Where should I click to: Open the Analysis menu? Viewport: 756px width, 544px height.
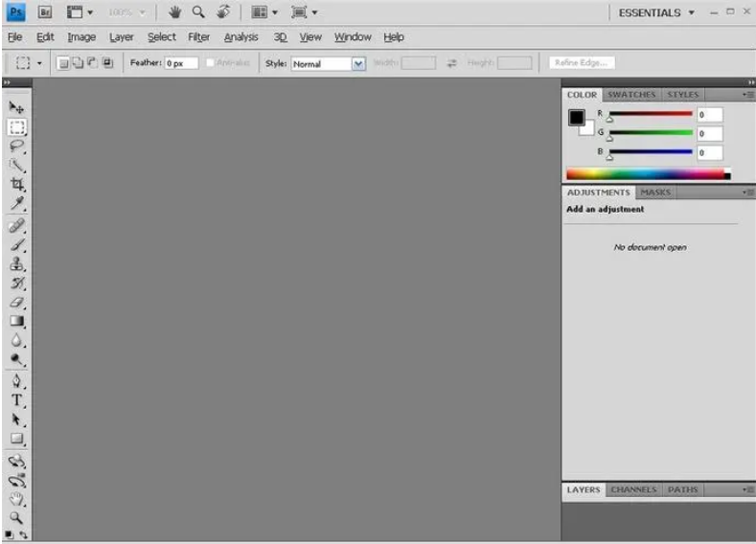(241, 37)
